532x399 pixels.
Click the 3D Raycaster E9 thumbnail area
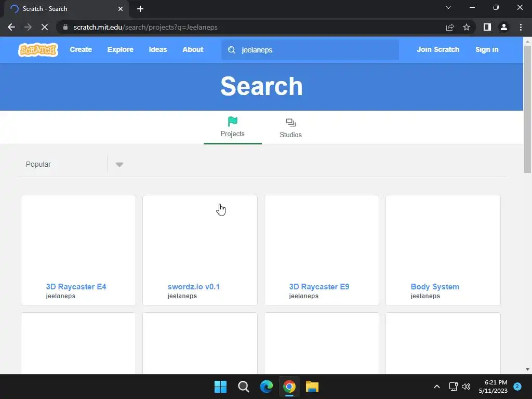322,238
